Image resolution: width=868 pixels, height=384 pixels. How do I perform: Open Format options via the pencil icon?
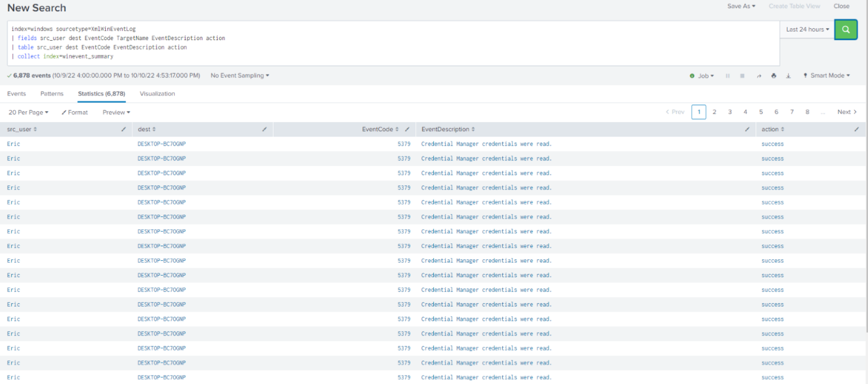tap(74, 112)
